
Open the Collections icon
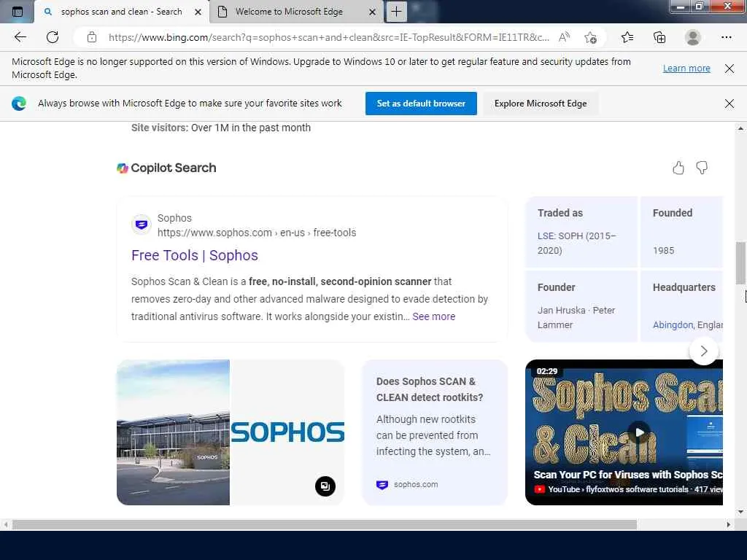(659, 37)
